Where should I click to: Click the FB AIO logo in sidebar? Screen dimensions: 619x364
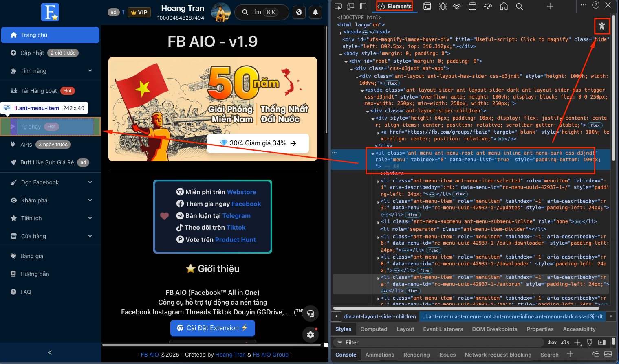click(x=50, y=12)
